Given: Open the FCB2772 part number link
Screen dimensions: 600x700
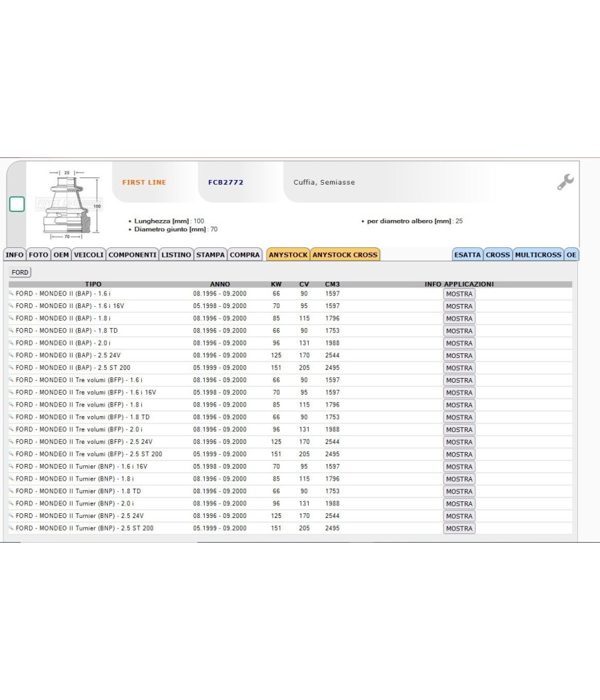Looking at the screenshot, I should pos(226,182).
